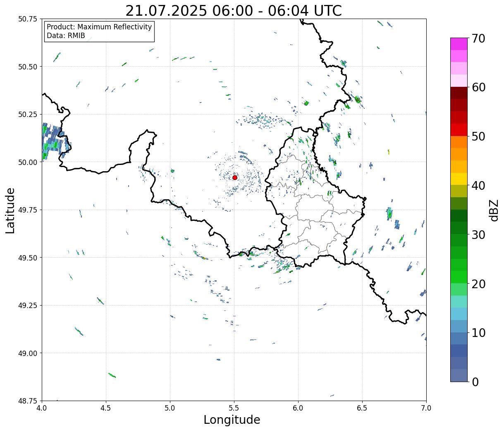
Task: Click the dark maroon swatch below 60 dBZ
Action: coord(459,93)
